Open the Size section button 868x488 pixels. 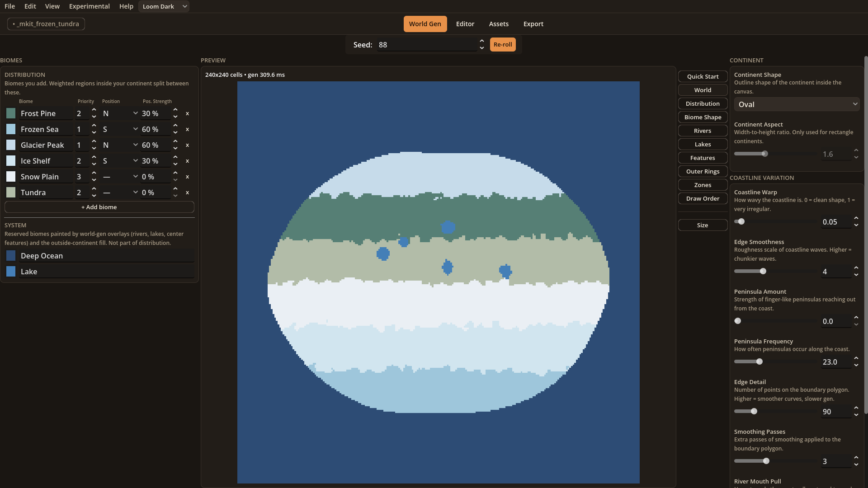pyautogui.click(x=703, y=225)
